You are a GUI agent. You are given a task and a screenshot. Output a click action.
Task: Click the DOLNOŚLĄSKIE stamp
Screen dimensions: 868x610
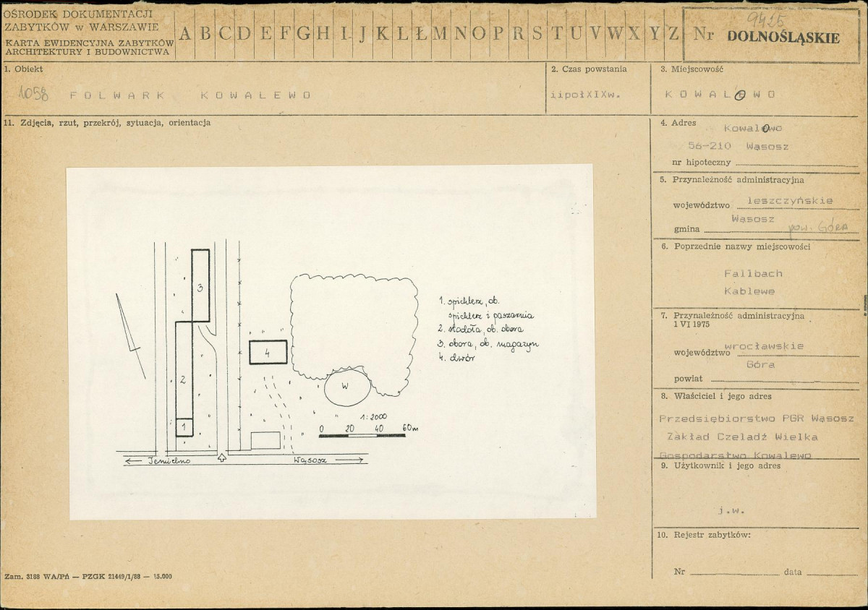[784, 38]
